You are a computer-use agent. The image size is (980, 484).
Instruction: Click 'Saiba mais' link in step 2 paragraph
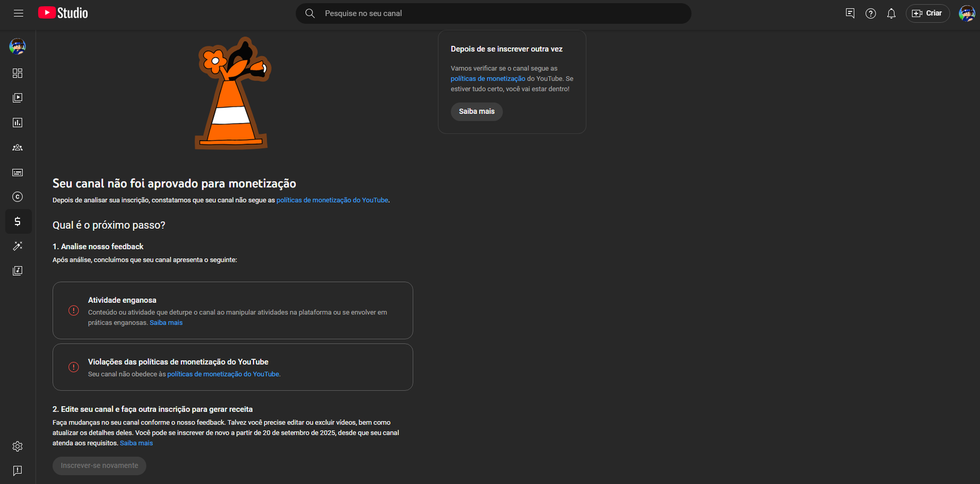[x=137, y=443]
